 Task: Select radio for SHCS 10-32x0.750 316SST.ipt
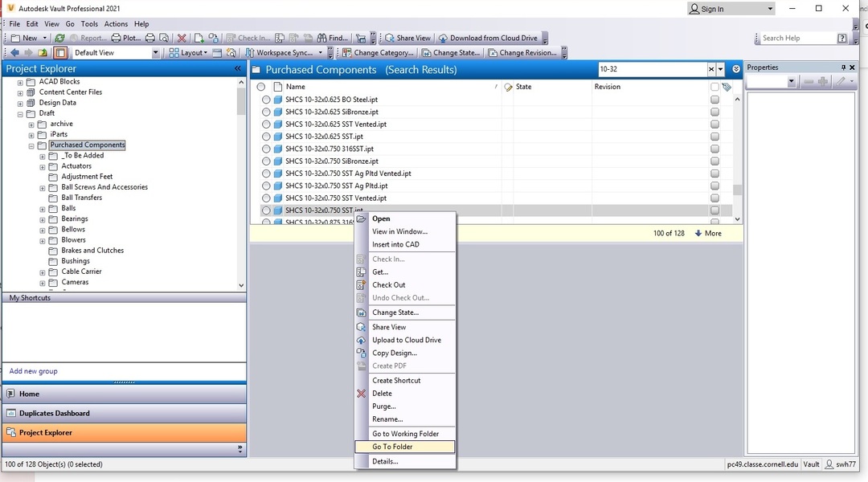tap(266, 149)
